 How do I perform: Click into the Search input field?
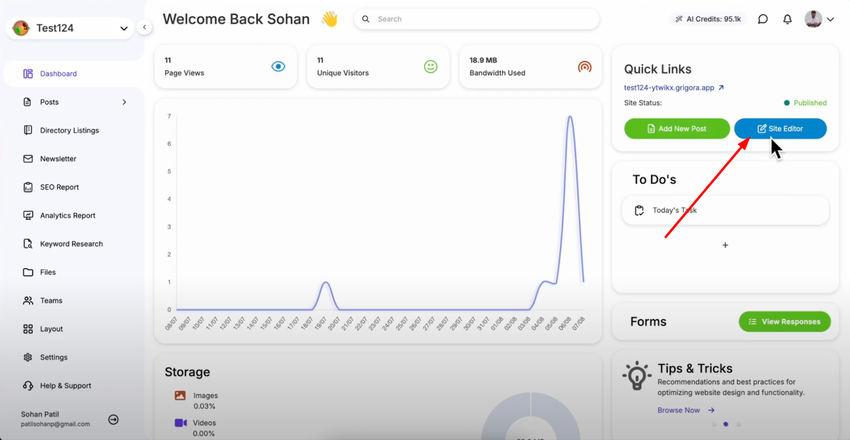click(480, 19)
